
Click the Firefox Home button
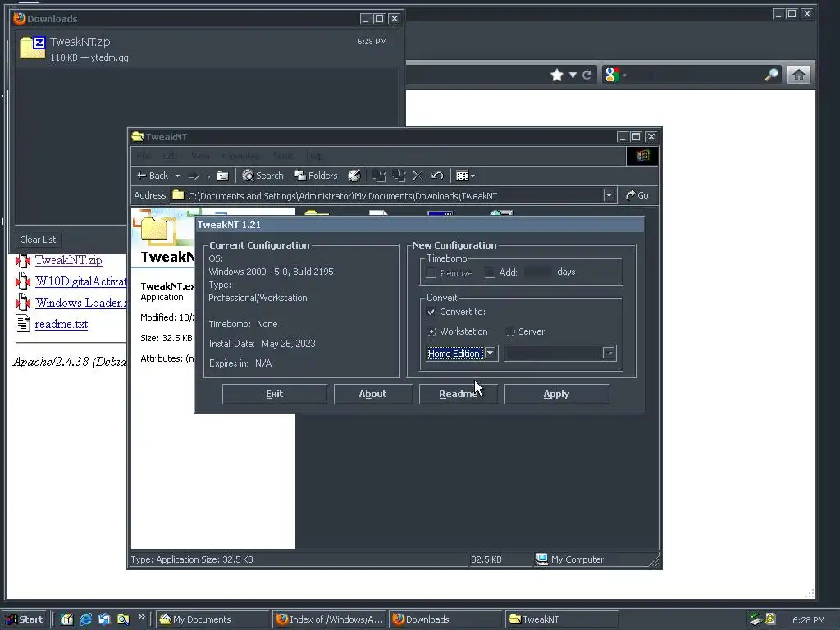[x=798, y=75]
